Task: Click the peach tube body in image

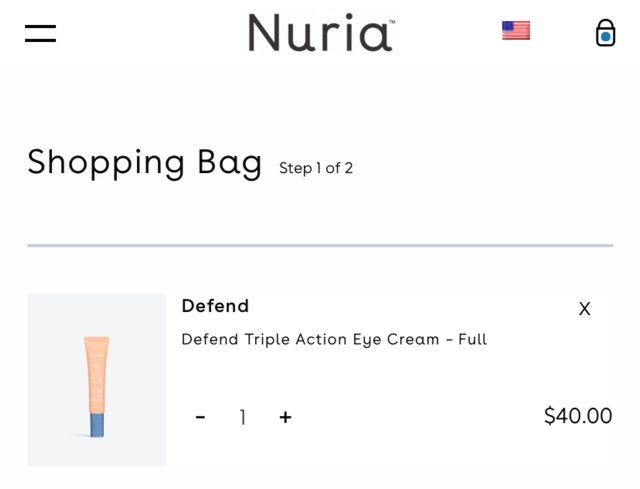Action: pyautogui.click(x=97, y=370)
